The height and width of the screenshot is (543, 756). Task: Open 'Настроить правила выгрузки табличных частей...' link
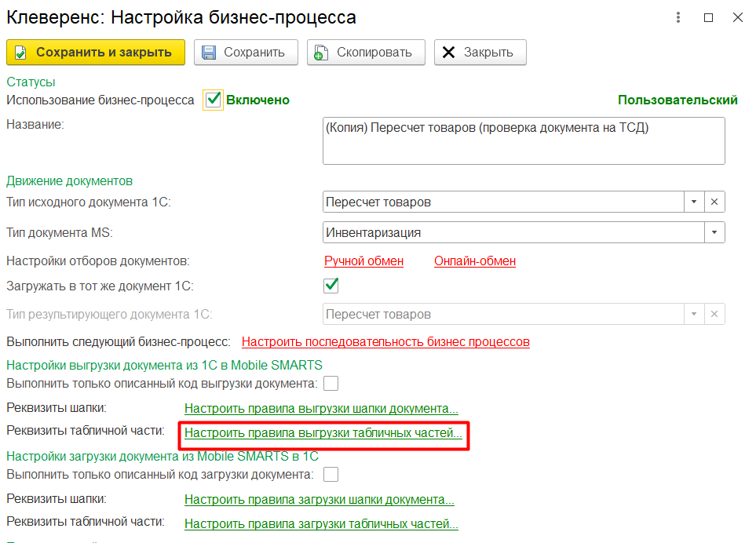point(323,433)
